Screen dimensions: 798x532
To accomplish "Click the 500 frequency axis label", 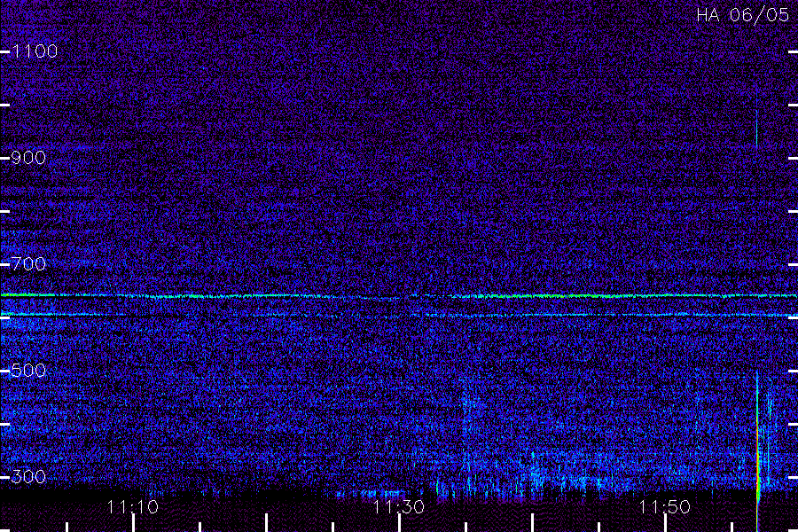I will pyautogui.click(x=28, y=370).
